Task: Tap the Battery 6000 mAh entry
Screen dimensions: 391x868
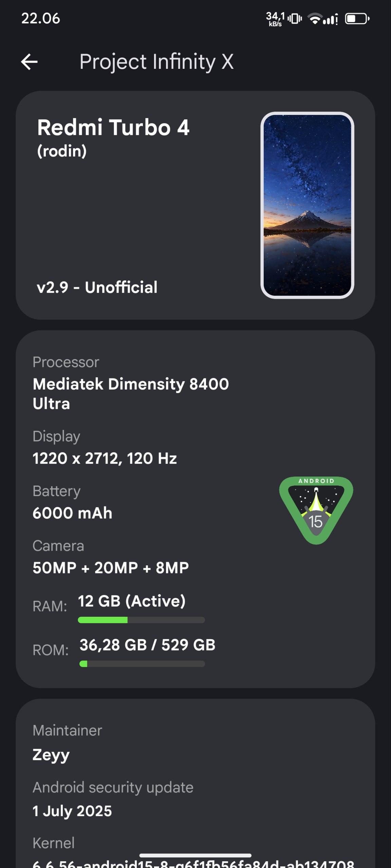Action: [72, 513]
